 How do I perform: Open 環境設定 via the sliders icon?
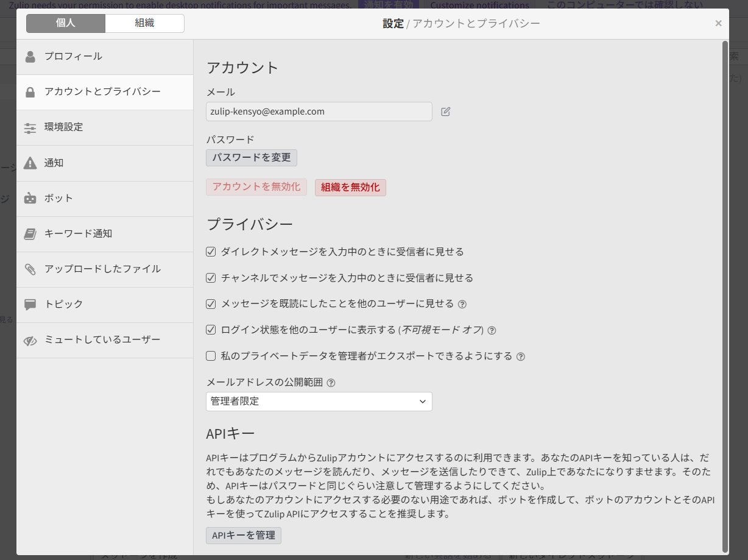pos(30,127)
